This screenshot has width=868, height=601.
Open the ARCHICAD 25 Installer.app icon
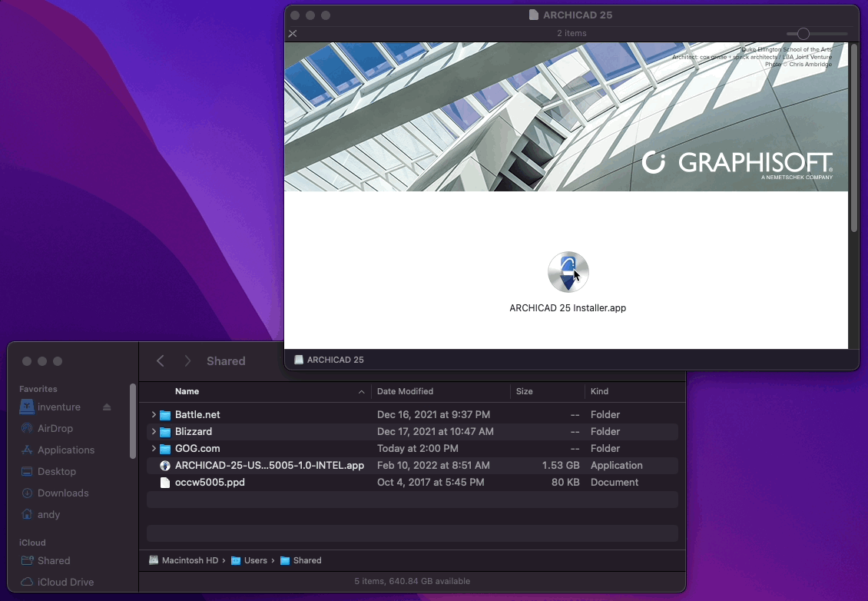pos(568,272)
